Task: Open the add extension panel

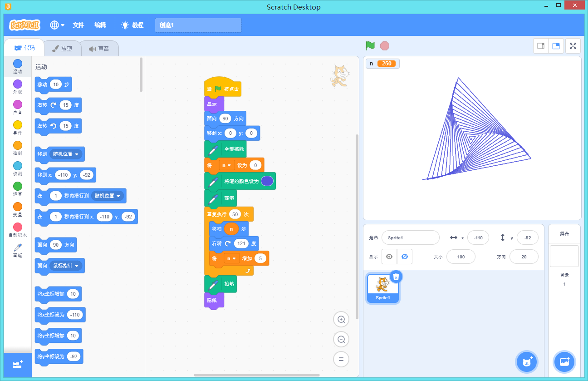Action: tap(17, 365)
